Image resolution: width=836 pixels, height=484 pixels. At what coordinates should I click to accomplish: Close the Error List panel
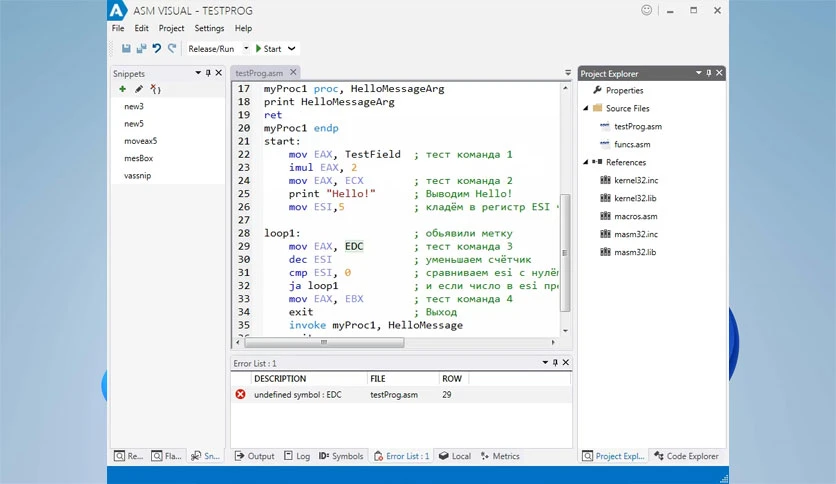click(566, 362)
